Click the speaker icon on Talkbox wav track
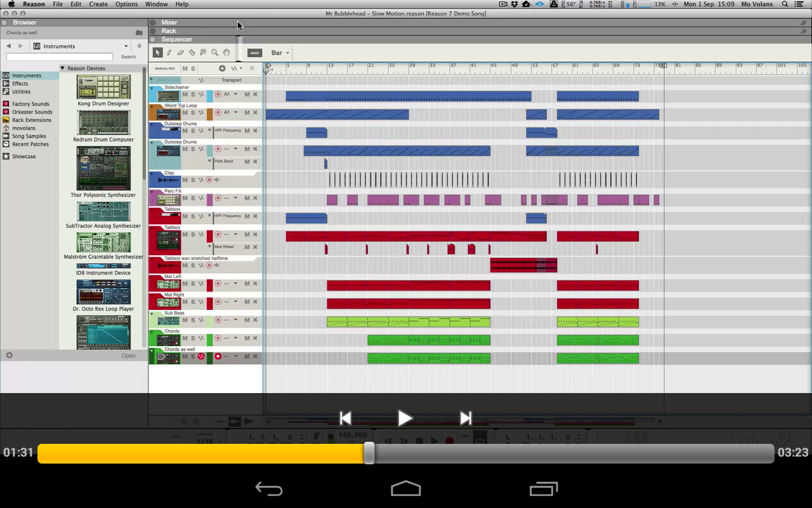812x508 pixels. tap(217, 265)
